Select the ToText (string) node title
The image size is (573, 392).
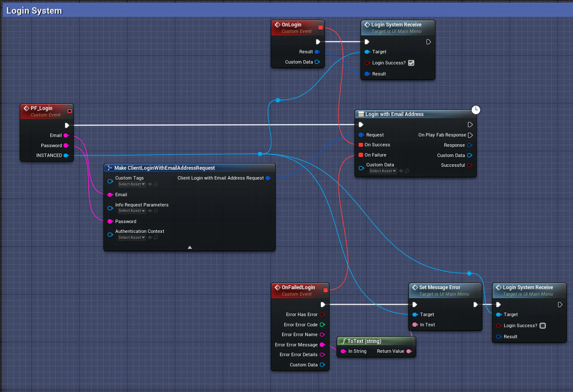[364, 341]
